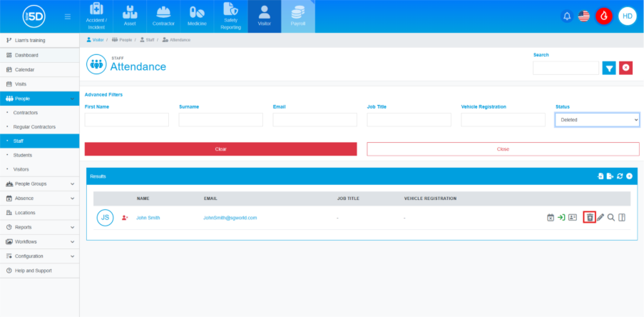The image size is (644, 317).
Task: Open the notifications bell
Action: tap(567, 16)
